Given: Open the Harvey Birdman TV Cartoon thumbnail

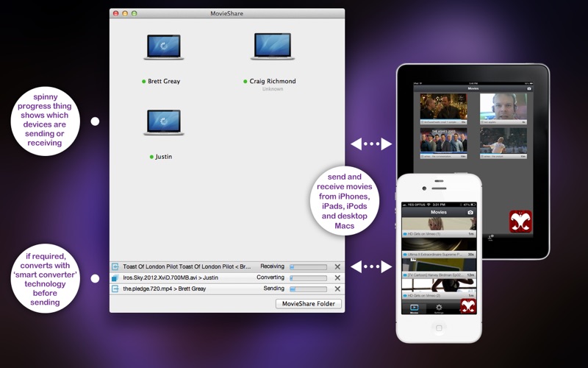Looking at the screenshot, I should click(439, 268).
